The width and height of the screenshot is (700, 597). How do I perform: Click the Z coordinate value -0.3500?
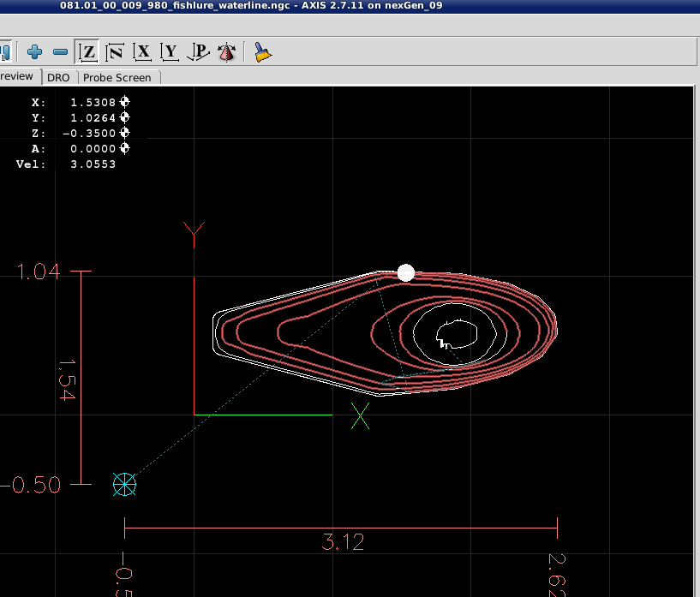89,133
